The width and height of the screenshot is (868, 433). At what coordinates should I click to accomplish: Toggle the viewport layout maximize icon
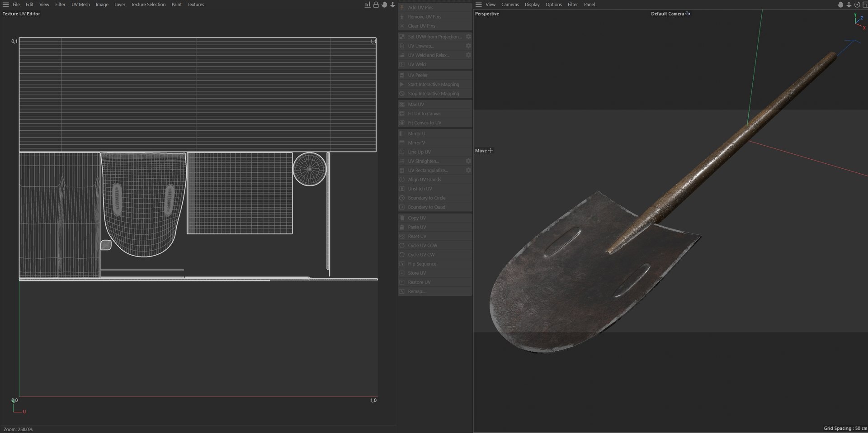pos(865,5)
